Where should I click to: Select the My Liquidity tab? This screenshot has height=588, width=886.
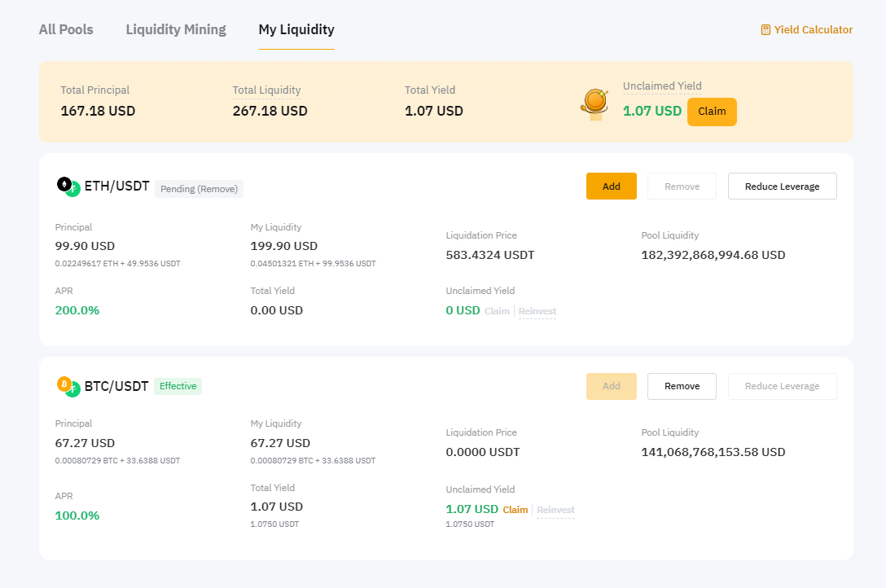click(296, 30)
